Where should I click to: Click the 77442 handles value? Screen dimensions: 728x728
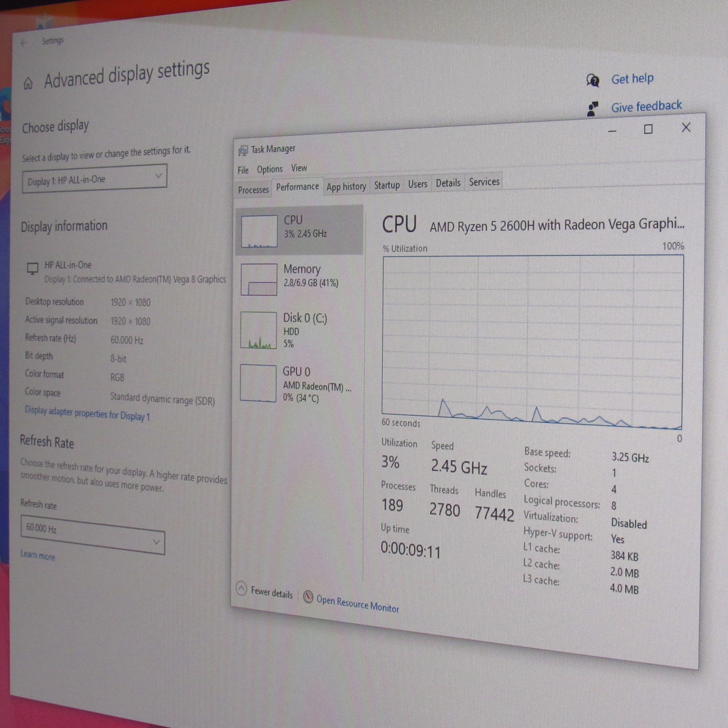pos(494,514)
